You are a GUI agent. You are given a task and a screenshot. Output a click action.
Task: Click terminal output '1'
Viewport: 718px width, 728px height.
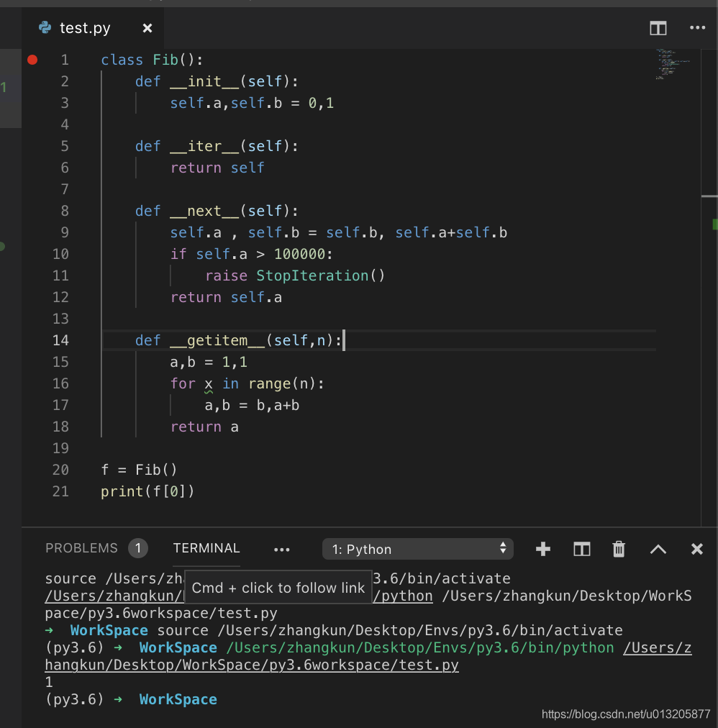point(49,682)
